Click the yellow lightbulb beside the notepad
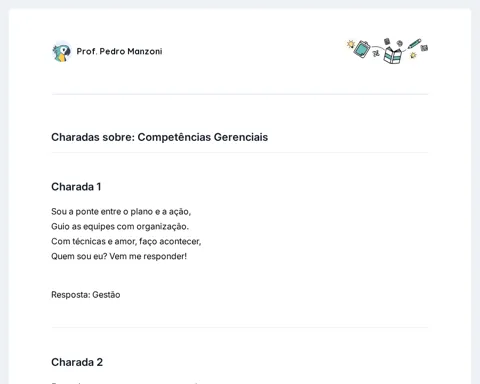Screen dimensions: 480x384 coord(350,44)
